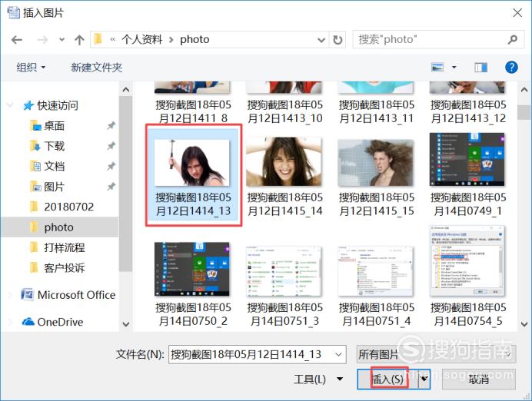Click the folder icon in address bar

pos(98,39)
